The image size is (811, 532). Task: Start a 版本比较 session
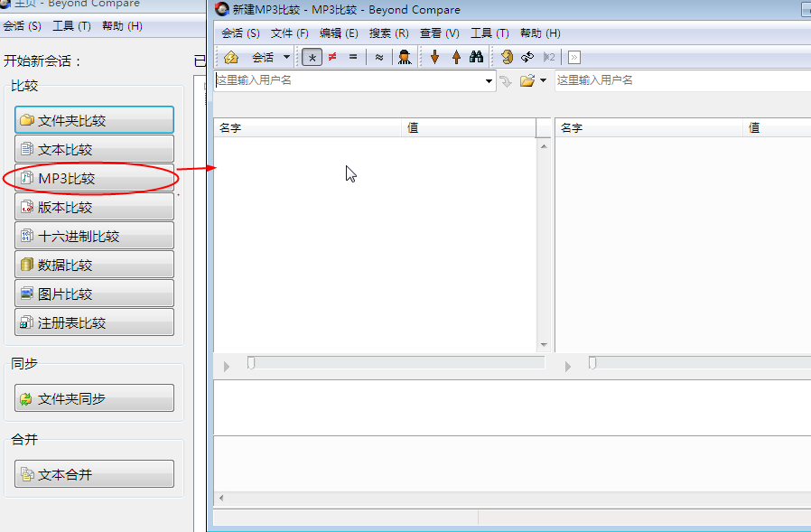pyautogui.click(x=94, y=207)
